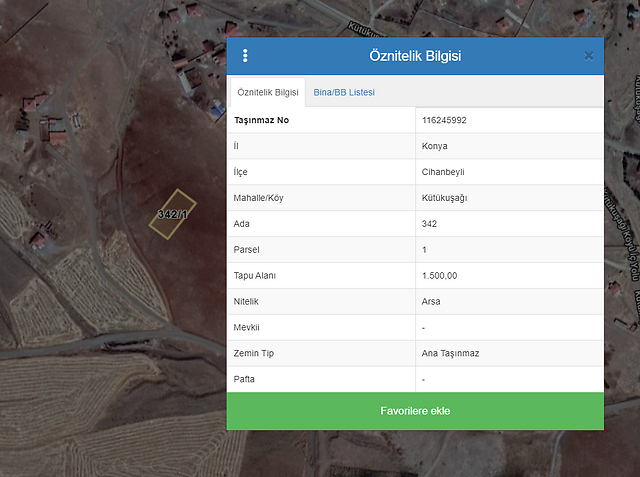Select the Mahalle/Köy value Kütükuşağı
The image size is (640, 477).
445,198
